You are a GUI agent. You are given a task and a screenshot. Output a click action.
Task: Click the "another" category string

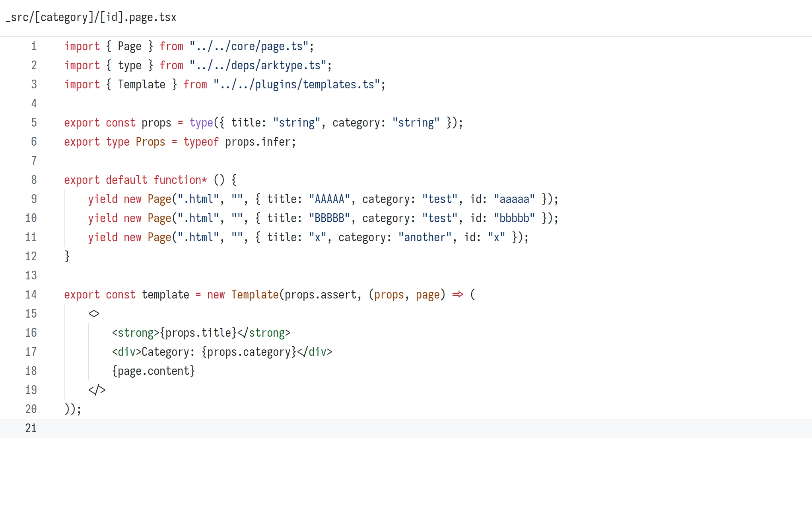[425, 238]
